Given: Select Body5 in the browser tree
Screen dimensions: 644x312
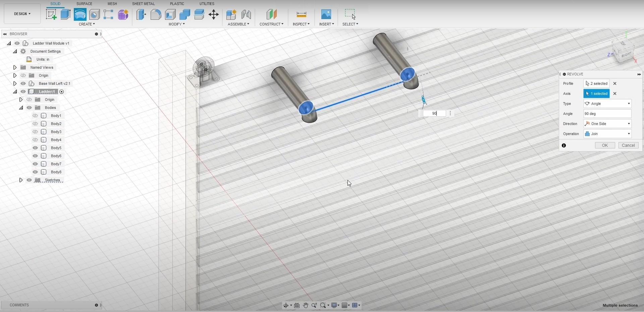Looking at the screenshot, I should 56,148.
